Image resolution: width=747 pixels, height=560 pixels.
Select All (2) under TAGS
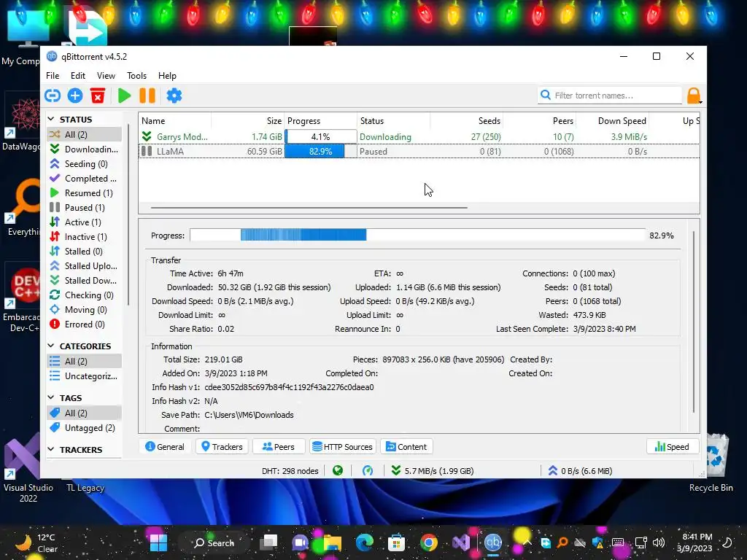tap(85, 413)
